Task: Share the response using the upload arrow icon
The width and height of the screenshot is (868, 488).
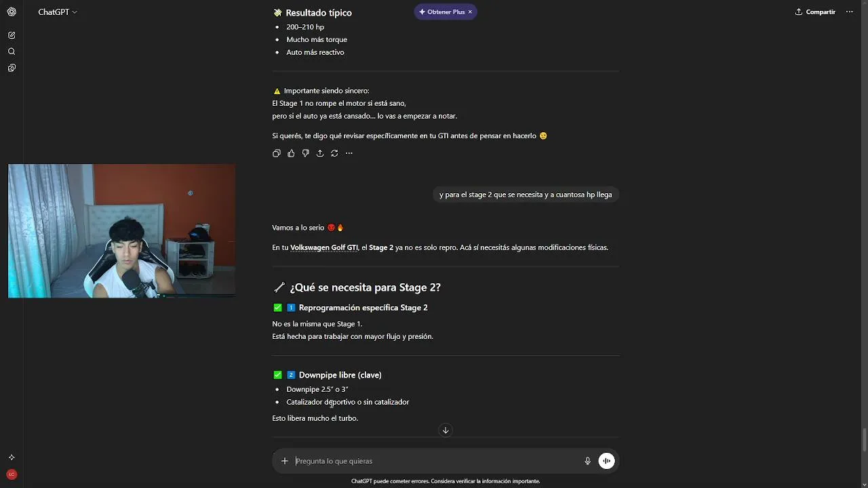Action: coord(320,153)
